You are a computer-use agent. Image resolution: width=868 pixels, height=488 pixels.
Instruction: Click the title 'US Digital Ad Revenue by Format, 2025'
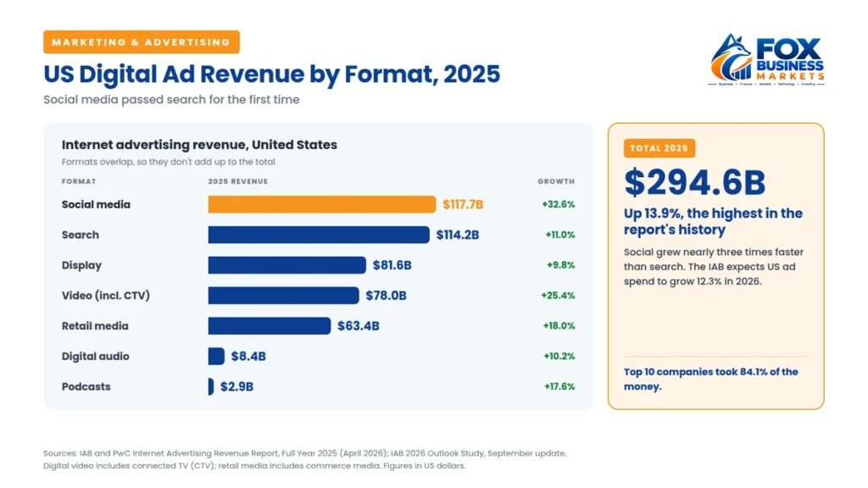click(x=271, y=75)
